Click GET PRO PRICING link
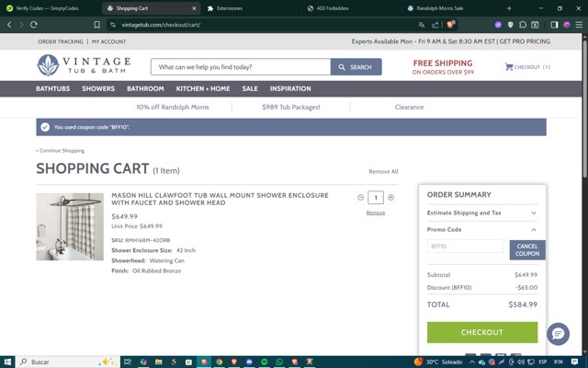The height and width of the screenshot is (368, 588). (x=525, y=41)
